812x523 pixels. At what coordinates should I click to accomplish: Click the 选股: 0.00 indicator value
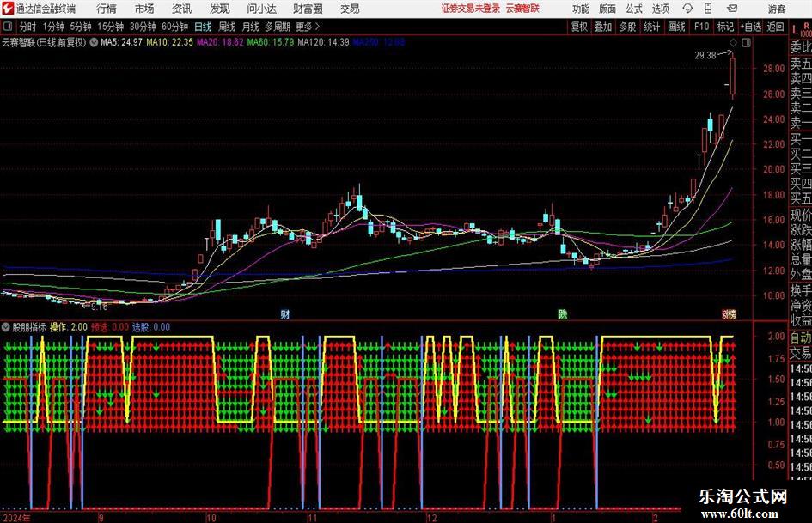[x=151, y=327]
